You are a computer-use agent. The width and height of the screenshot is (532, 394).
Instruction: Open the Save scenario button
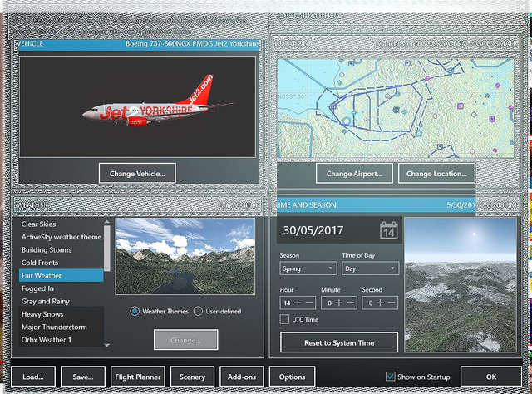[x=83, y=377]
